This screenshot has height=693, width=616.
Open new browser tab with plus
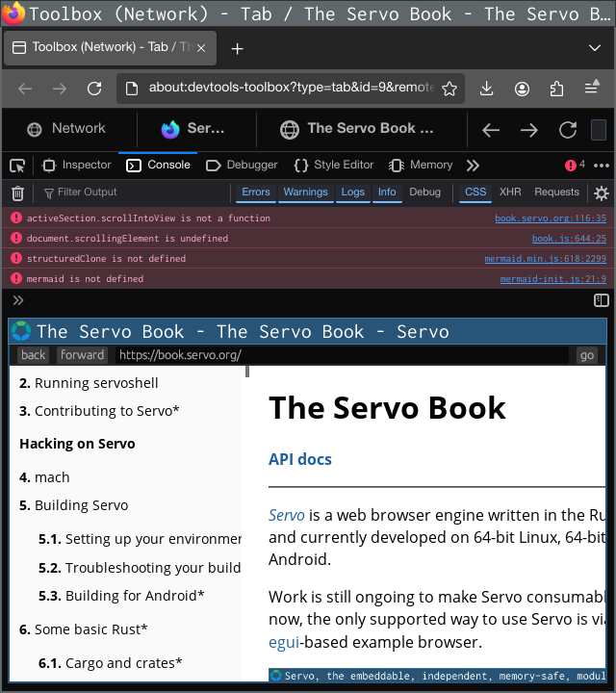pyautogui.click(x=238, y=48)
